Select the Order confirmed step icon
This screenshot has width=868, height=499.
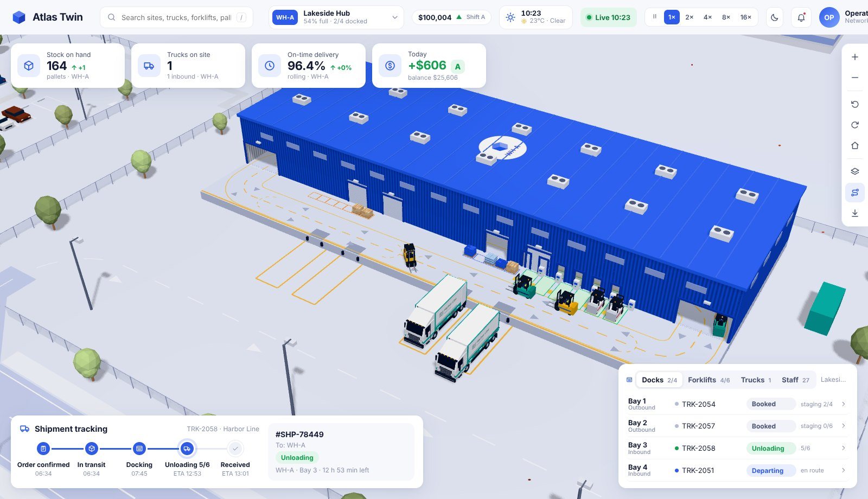43,449
